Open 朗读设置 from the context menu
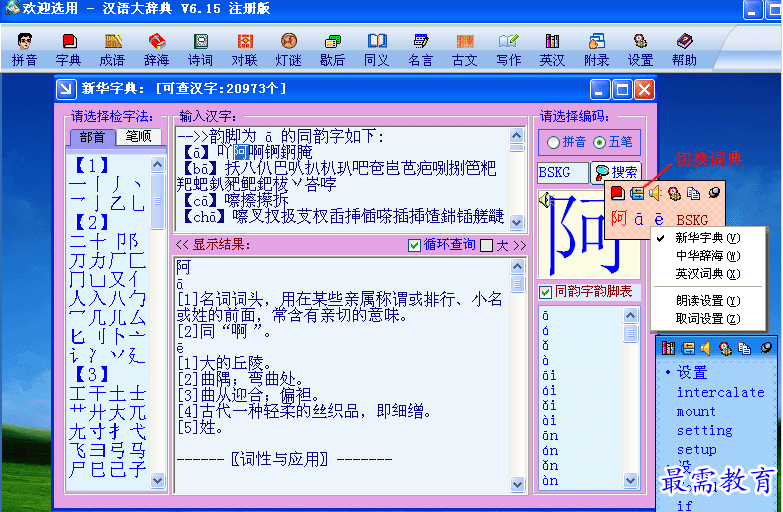The width and height of the screenshot is (783, 512). (x=708, y=301)
